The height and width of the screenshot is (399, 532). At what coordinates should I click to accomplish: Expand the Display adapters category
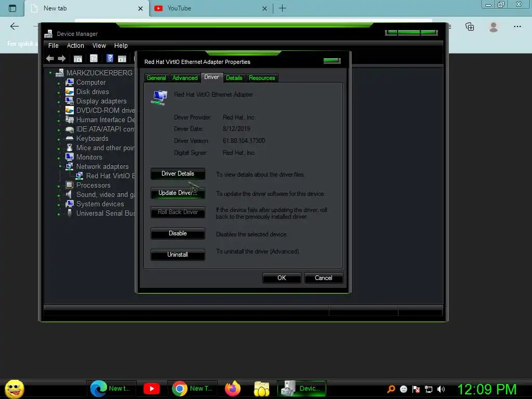[59, 102]
